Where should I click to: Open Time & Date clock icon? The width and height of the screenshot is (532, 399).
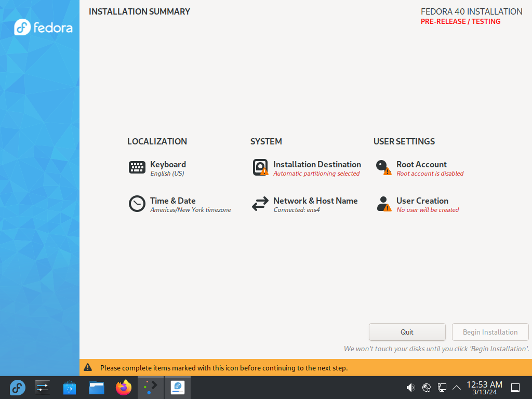click(137, 204)
